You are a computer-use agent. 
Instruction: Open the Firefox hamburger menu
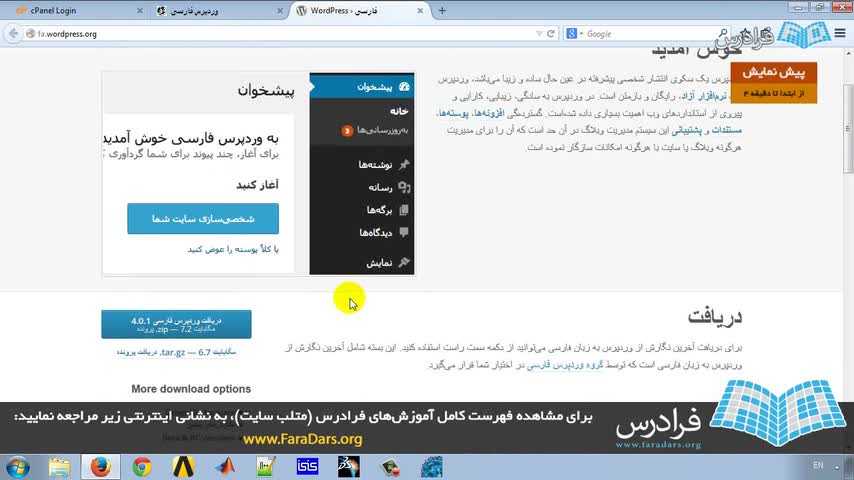click(x=840, y=33)
